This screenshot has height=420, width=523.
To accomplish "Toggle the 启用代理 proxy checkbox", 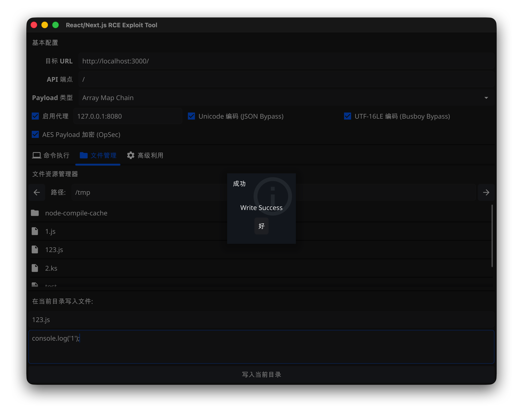I will point(36,116).
